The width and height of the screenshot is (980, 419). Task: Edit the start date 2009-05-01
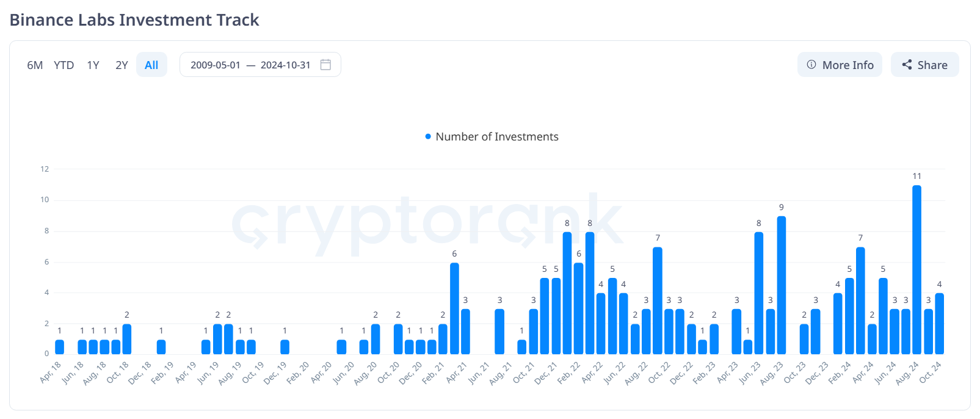click(x=216, y=65)
